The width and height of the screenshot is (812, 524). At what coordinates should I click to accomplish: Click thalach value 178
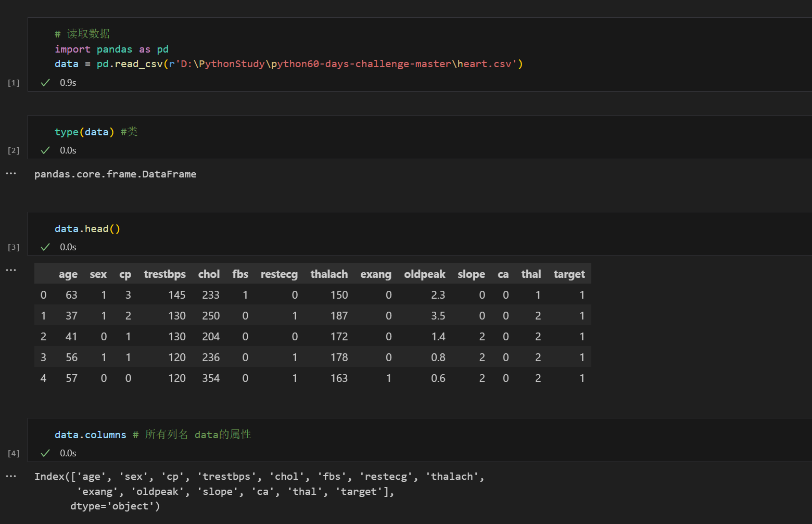pos(339,357)
